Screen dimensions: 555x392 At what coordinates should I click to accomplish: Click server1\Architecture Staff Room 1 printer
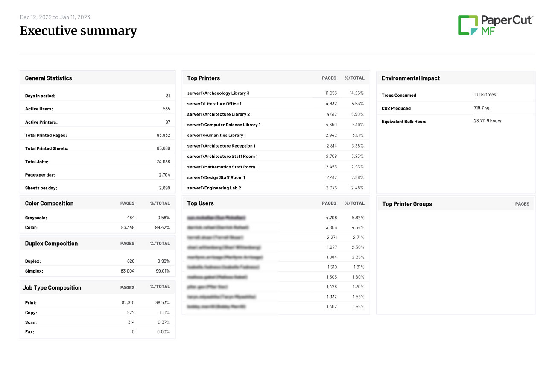coord(222,157)
